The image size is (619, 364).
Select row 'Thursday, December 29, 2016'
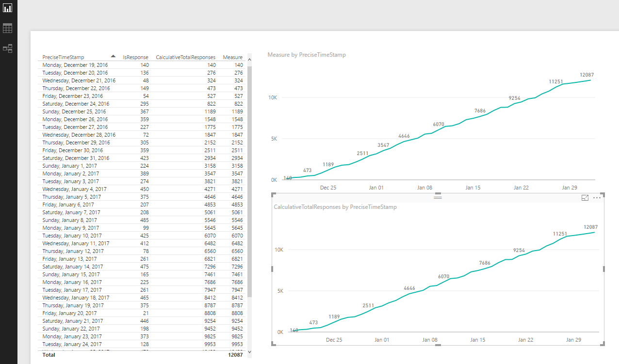[143, 142]
